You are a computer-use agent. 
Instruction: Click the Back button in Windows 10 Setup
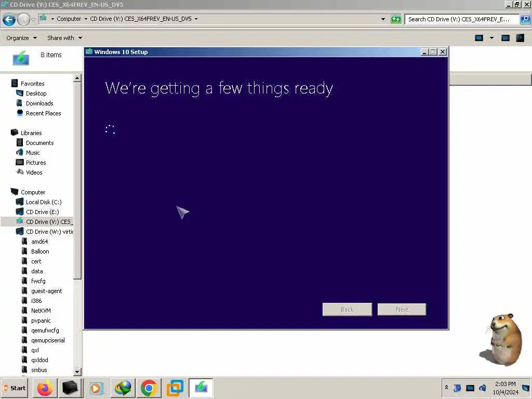point(347,309)
